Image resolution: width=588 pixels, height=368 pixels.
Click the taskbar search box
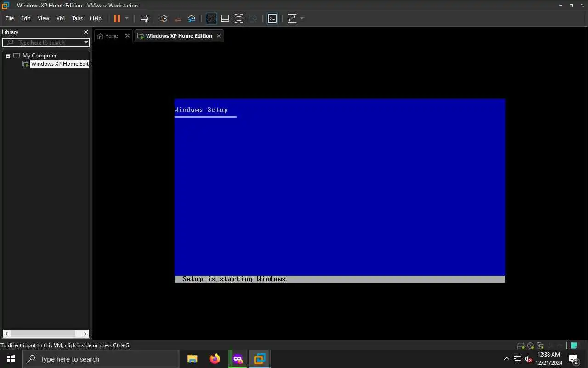coord(101,359)
